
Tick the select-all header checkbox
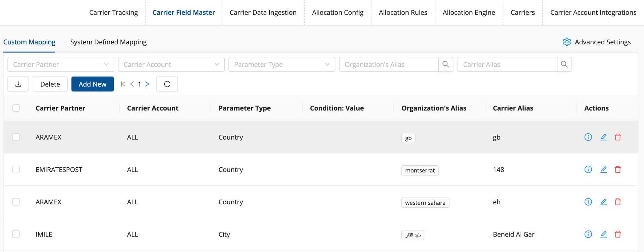tap(16, 108)
